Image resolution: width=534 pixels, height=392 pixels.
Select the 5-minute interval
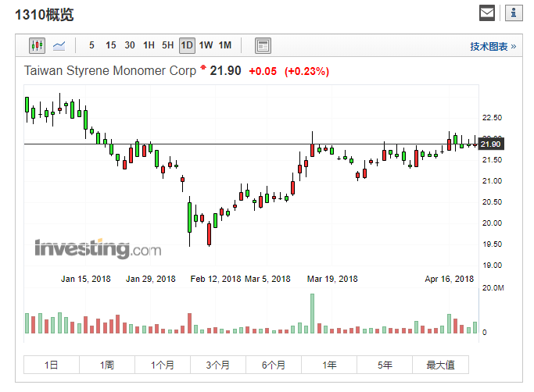[91, 45]
